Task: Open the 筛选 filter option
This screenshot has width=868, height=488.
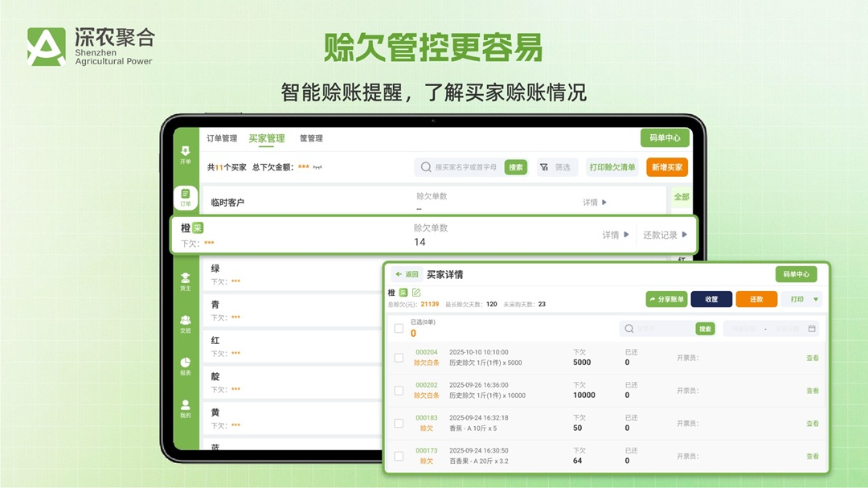Action: [557, 167]
